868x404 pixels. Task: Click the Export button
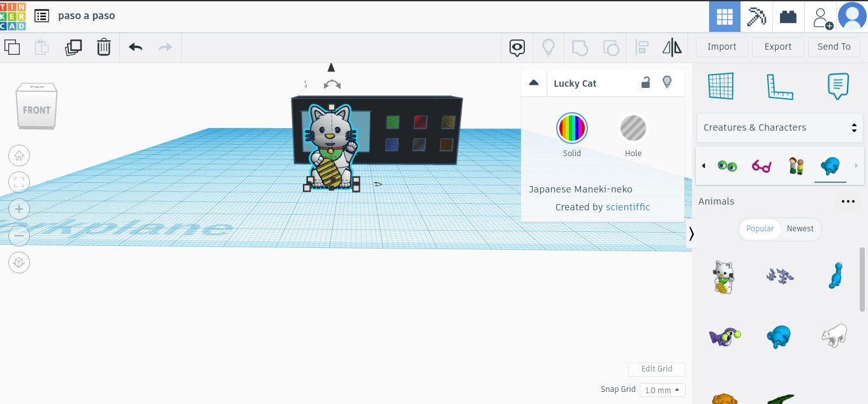(778, 47)
